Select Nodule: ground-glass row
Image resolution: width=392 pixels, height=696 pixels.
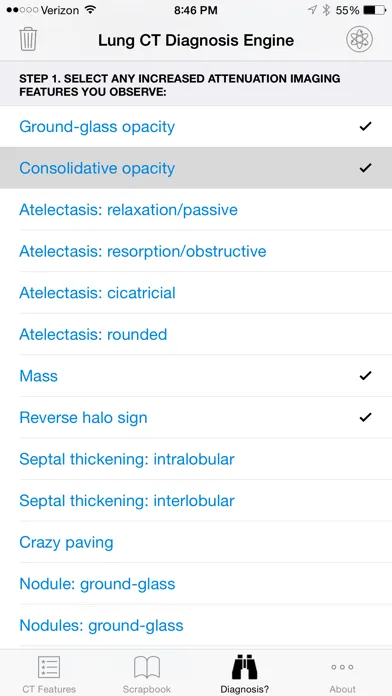coord(196,584)
